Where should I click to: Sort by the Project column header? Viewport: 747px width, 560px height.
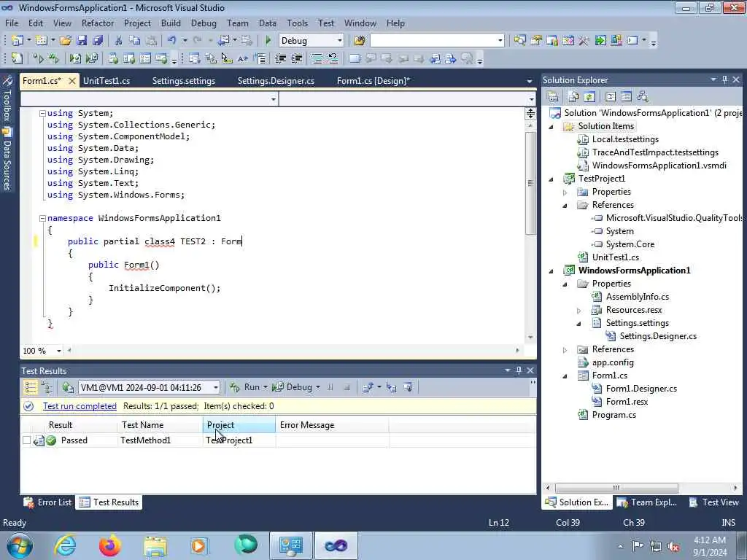[x=239, y=425]
